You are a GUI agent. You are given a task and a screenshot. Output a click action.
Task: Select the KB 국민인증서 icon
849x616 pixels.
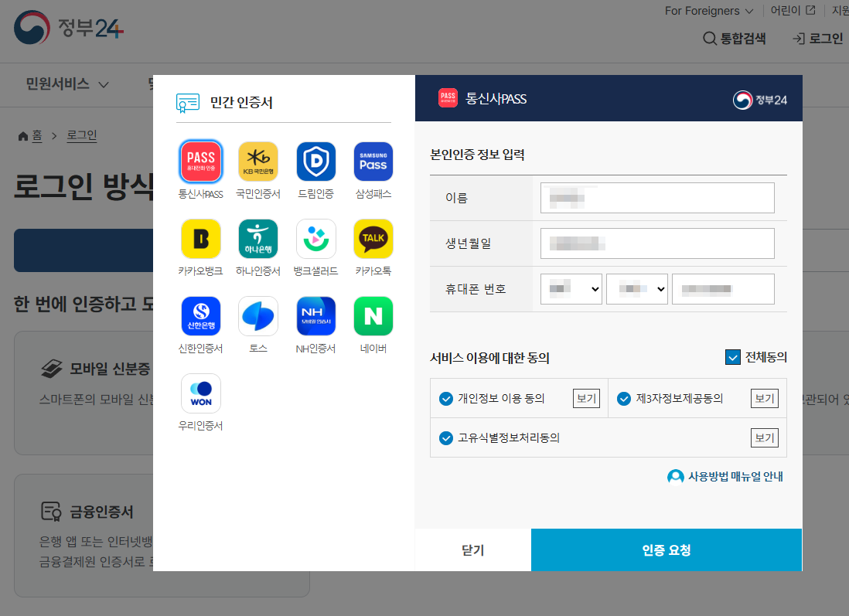tap(258, 162)
